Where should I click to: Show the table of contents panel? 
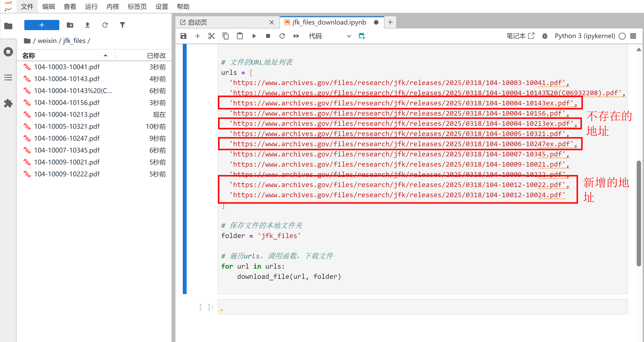8,77
